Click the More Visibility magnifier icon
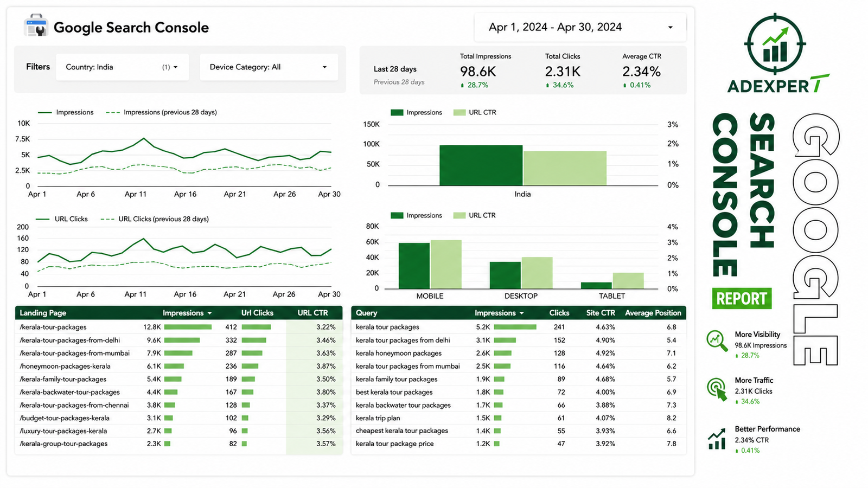The image size is (868, 488). pyautogui.click(x=717, y=341)
